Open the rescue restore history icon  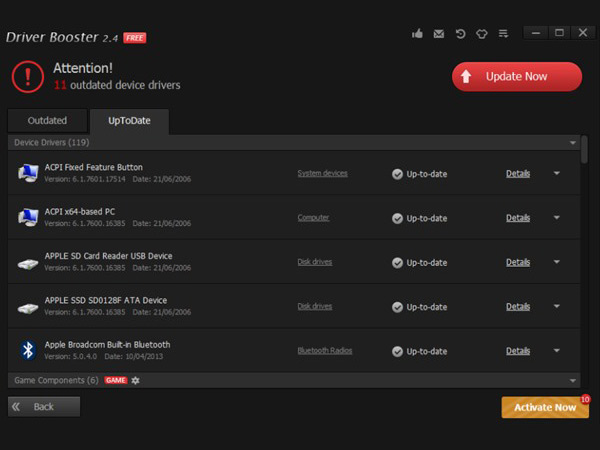pyautogui.click(x=460, y=34)
